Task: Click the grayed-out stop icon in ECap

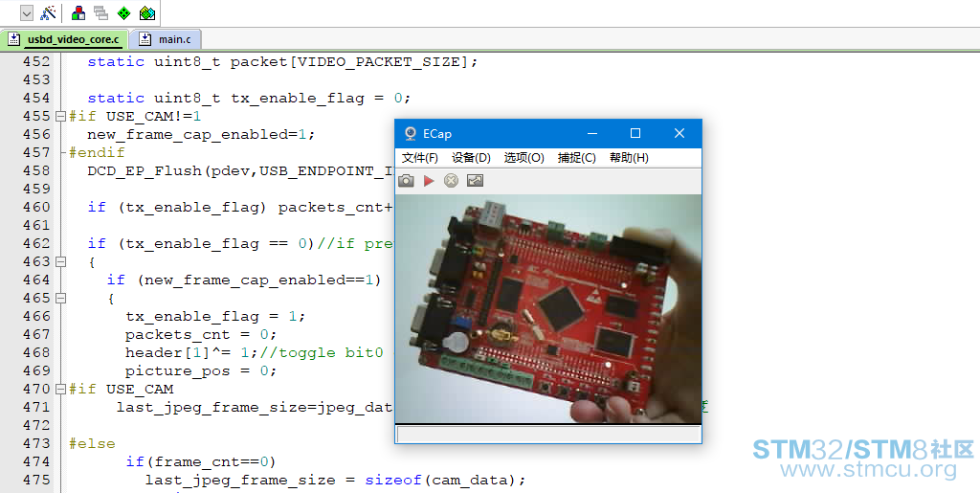Action: 451,181
